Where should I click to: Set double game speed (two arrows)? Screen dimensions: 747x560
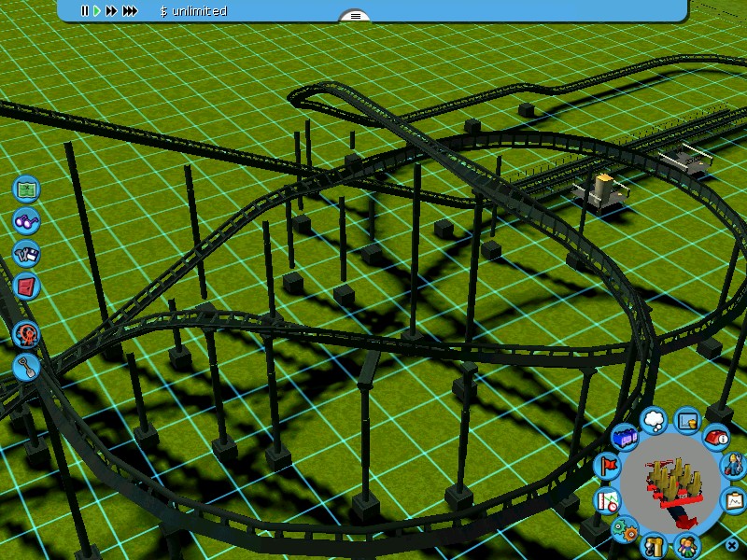point(111,10)
